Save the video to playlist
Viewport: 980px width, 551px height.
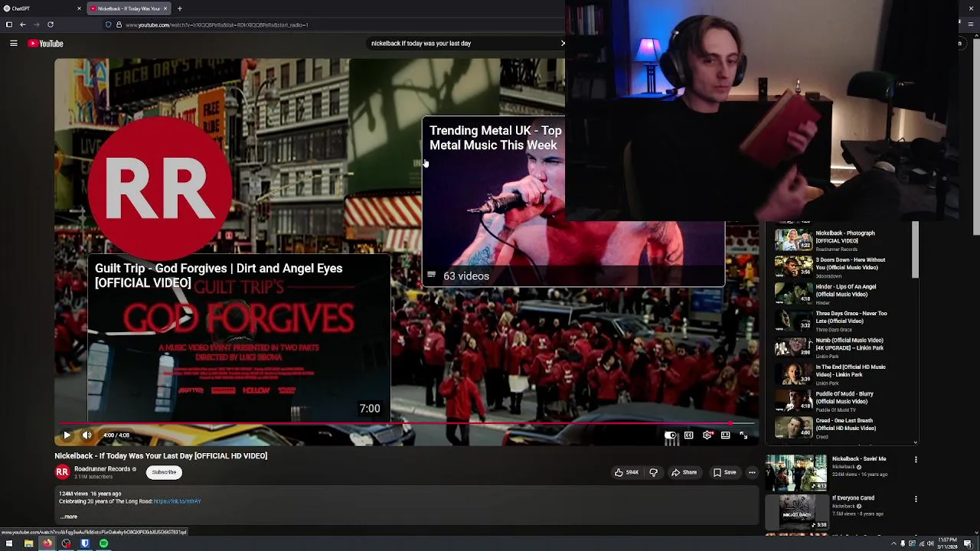724,472
